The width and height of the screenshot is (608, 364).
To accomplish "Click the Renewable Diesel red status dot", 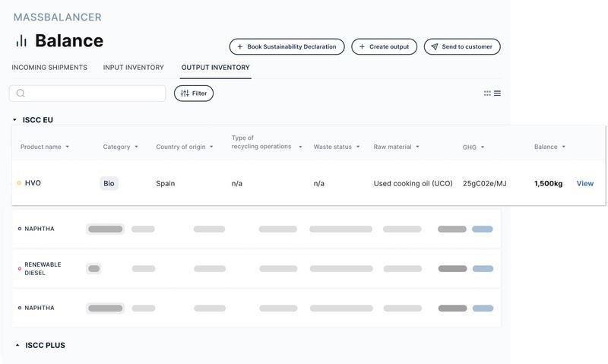I will point(20,269).
